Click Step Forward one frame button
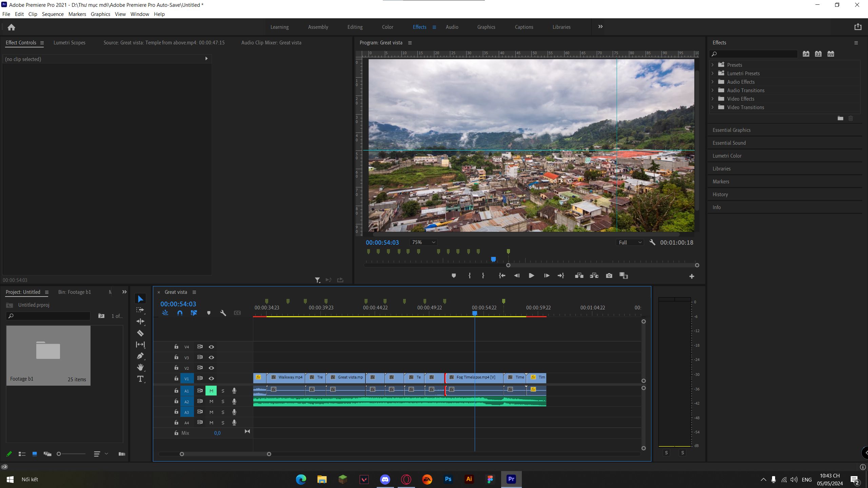868x488 pixels. (547, 276)
